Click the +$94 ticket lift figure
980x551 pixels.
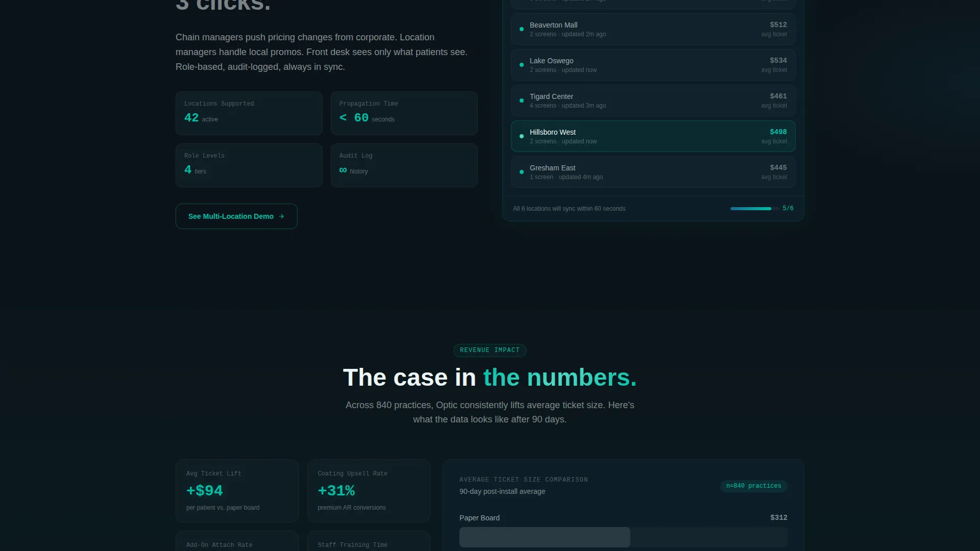(x=204, y=490)
